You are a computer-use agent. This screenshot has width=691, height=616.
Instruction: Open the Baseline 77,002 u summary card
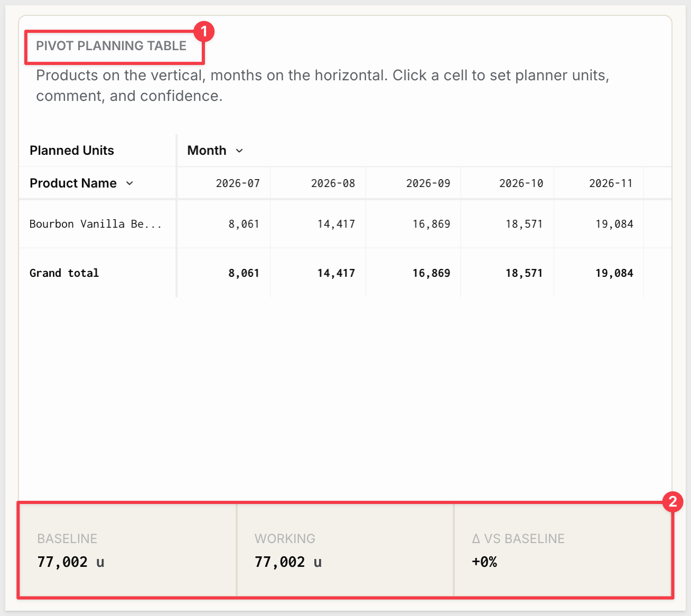click(128, 550)
